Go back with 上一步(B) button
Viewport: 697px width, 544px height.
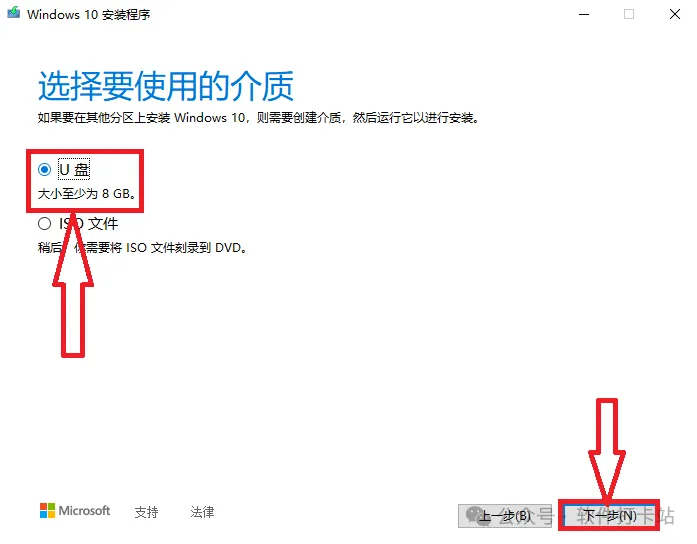[x=505, y=516]
